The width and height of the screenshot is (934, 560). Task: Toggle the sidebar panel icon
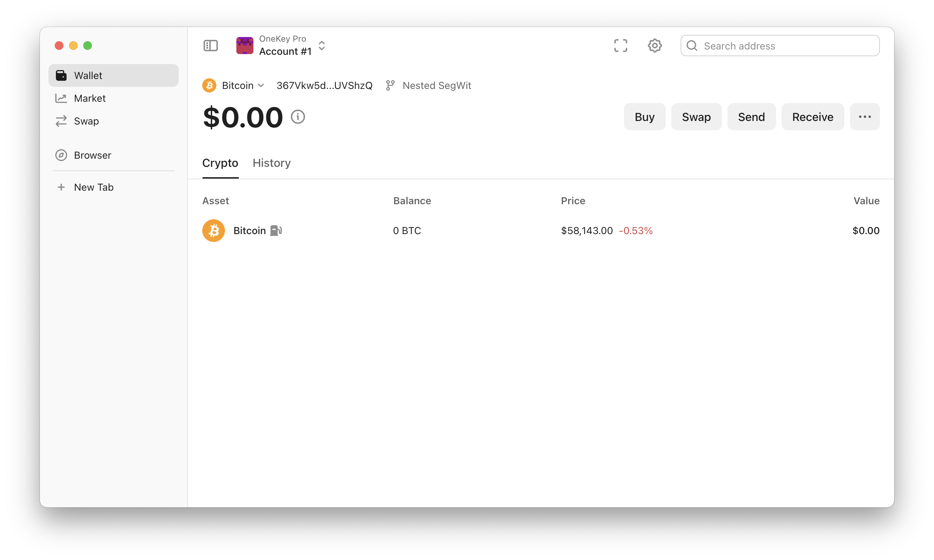pyautogui.click(x=210, y=46)
